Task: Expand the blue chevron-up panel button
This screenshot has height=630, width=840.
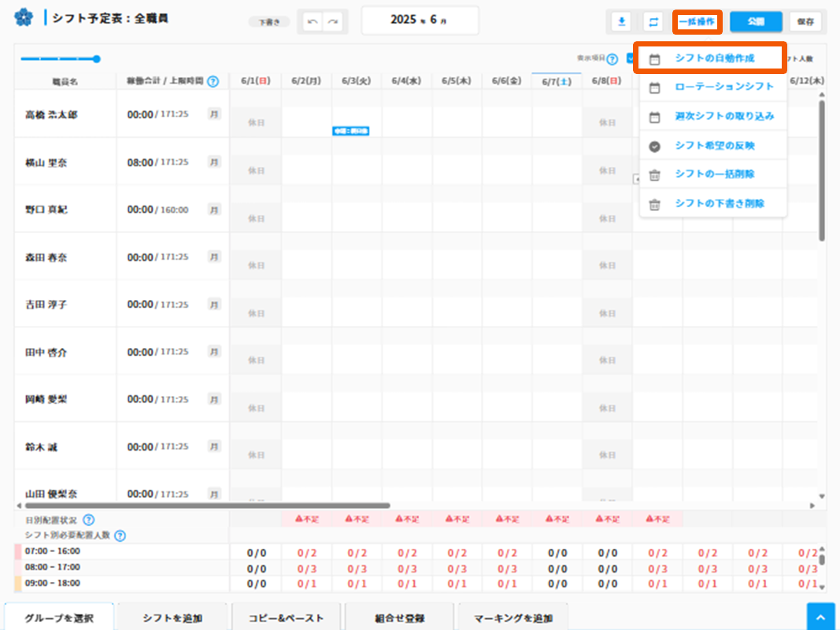Action: click(821, 617)
